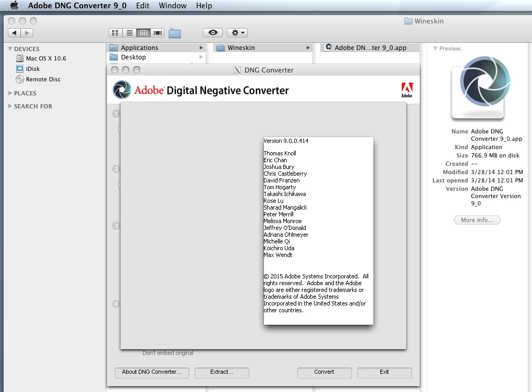This screenshot has width=532, height=392.
Task: Open the Window menu
Action: 172,5
